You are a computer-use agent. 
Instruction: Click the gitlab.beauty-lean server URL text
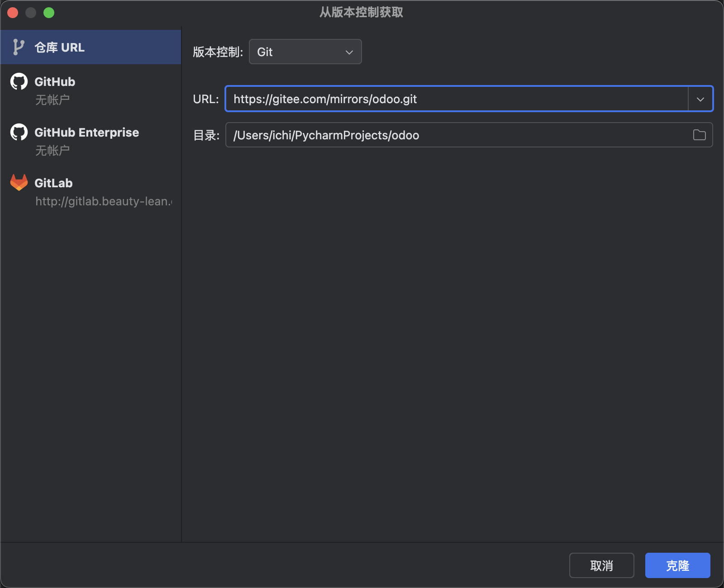(104, 201)
